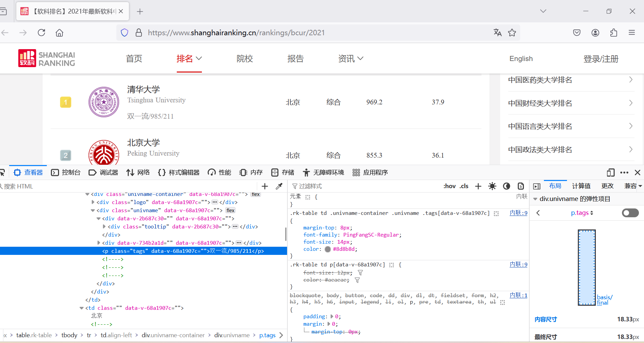Expand the div class tooltip node
644x343 pixels.
(x=104, y=226)
